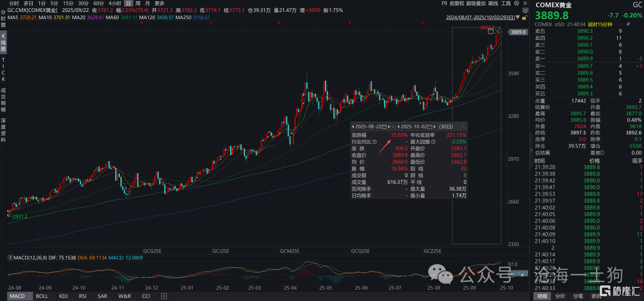Screen dimensions: 644x301
Task: Step start date back with left arrow
Action: click(354, 127)
